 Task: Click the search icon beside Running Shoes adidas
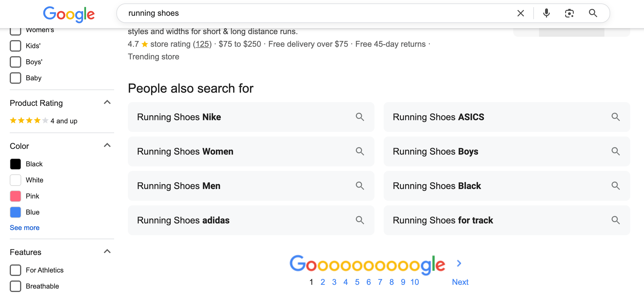pyautogui.click(x=360, y=220)
